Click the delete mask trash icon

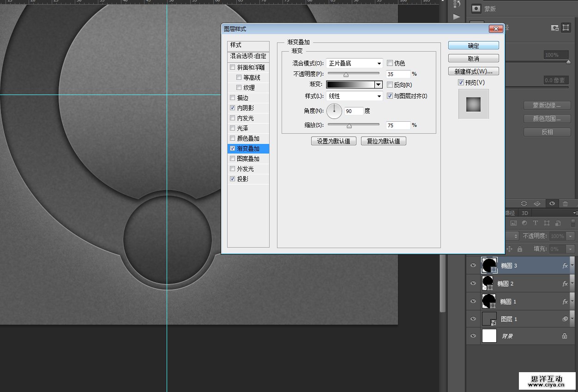pos(565,203)
